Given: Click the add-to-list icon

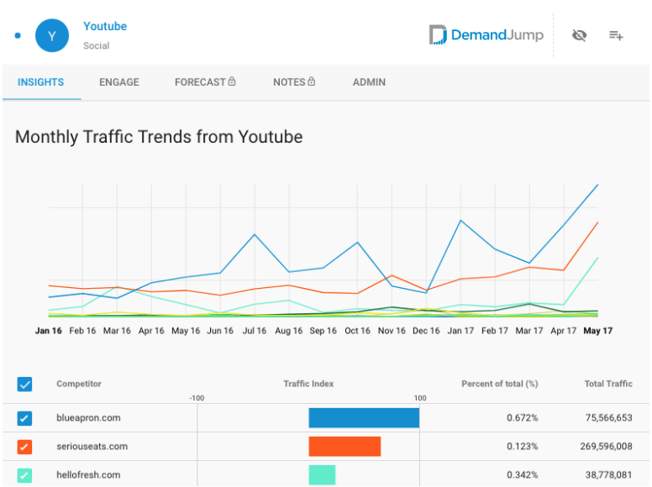Looking at the screenshot, I should click(616, 36).
